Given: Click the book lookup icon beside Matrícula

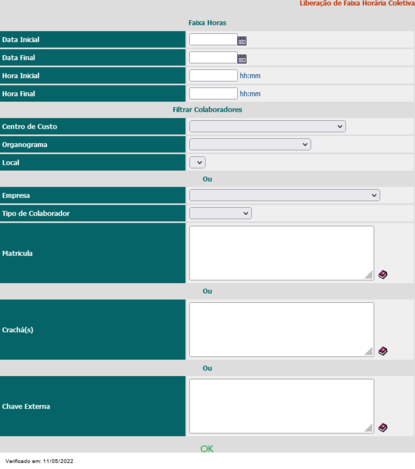Looking at the screenshot, I should point(383,275).
